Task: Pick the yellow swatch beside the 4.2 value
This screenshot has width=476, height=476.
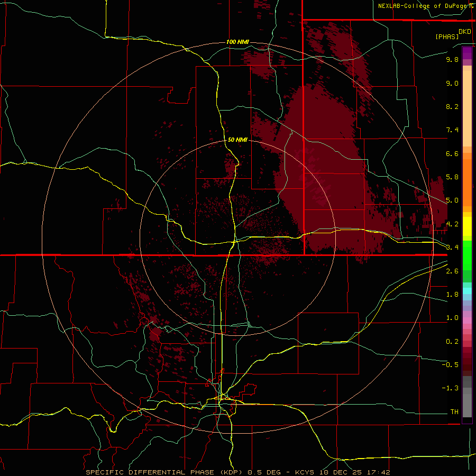Action: pos(467,226)
